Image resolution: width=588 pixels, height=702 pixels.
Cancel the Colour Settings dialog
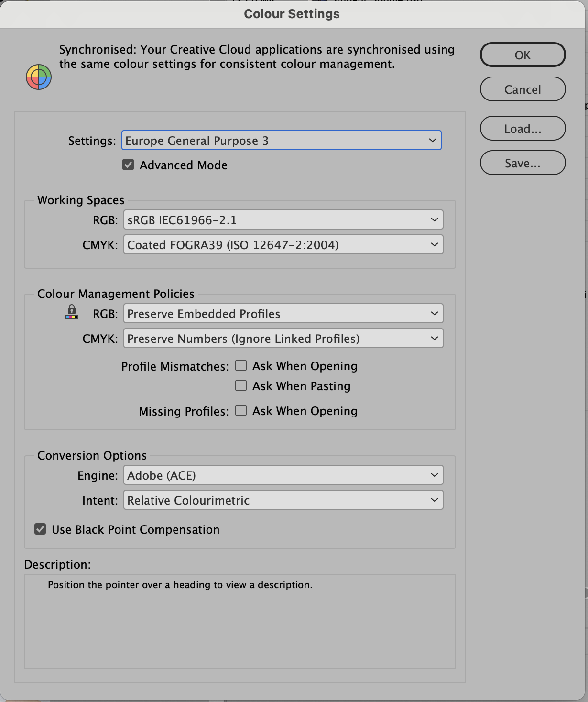click(x=523, y=89)
